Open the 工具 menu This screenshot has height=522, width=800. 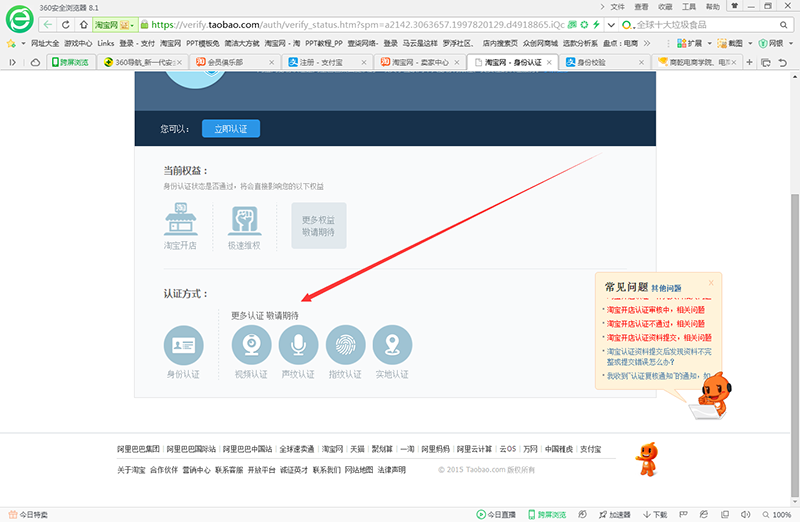(689, 7)
